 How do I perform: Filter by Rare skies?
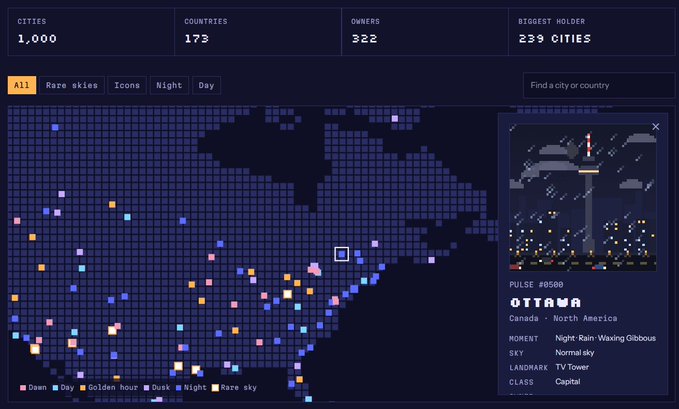[72, 85]
